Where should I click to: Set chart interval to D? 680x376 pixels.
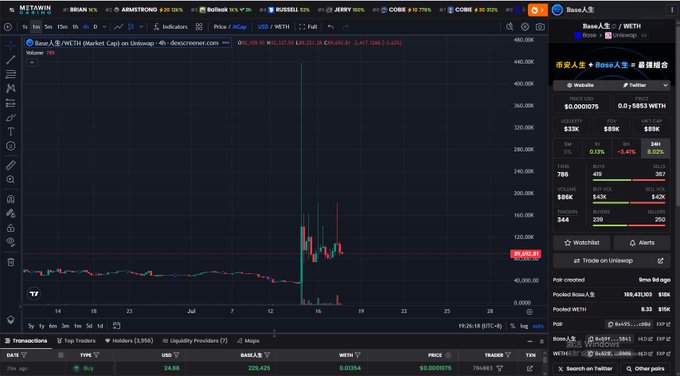point(95,27)
